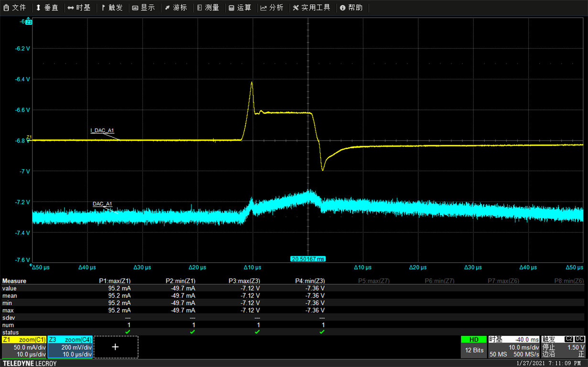The image size is (588, 367).
Task: Open the 测量 (Measure) menu
Action: coord(208,8)
